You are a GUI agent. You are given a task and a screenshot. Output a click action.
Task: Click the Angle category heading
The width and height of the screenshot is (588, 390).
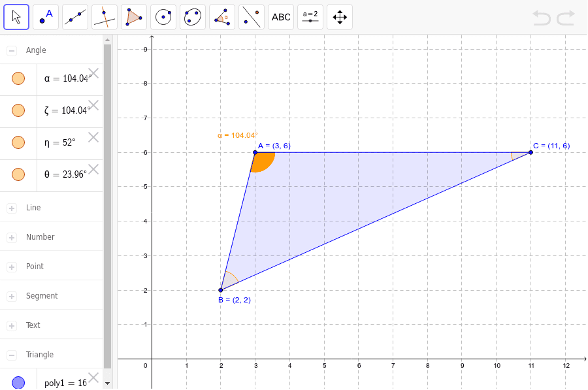click(x=36, y=50)
